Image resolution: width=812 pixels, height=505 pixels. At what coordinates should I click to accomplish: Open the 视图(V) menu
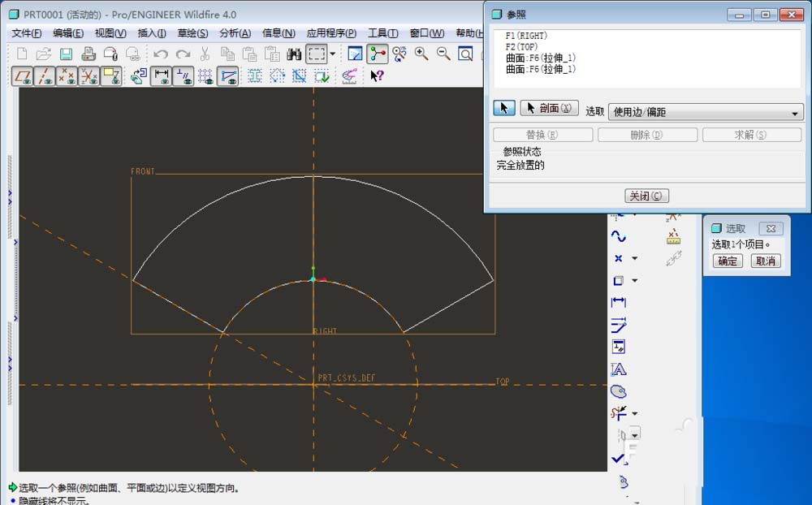pos(110,33)
